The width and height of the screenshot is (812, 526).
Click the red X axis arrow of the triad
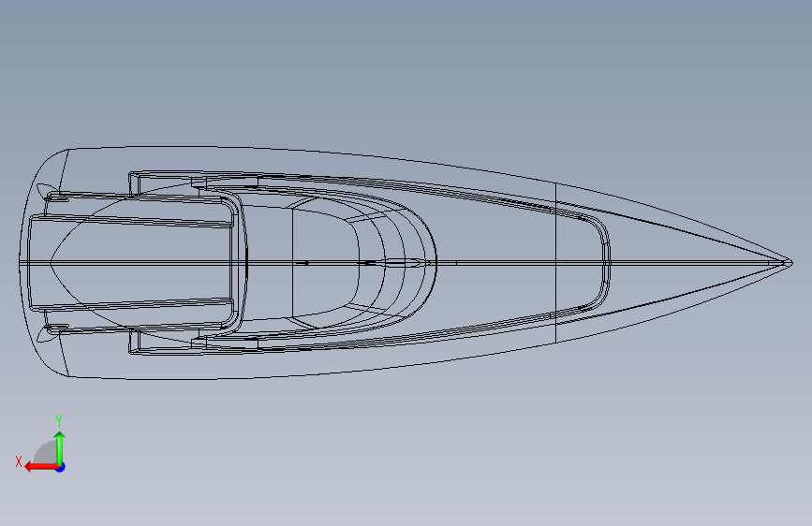[x=40, y=467]
